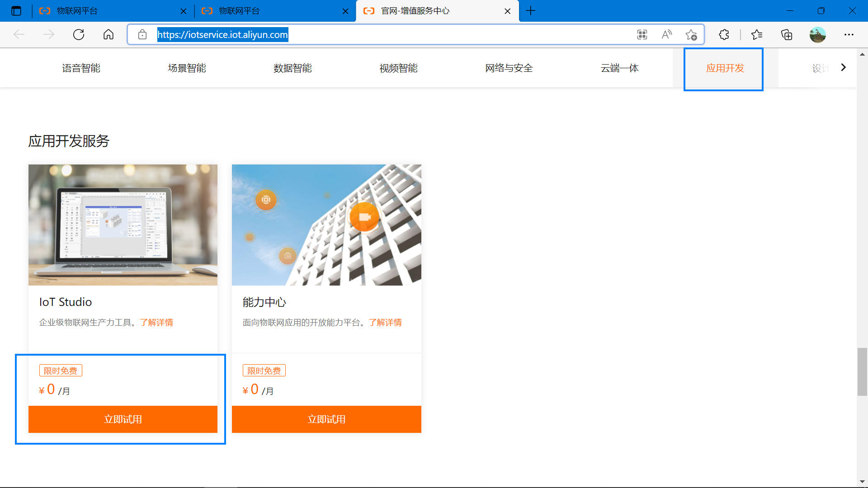Switch to the first 物联网平台 tab

click(113, 11)
